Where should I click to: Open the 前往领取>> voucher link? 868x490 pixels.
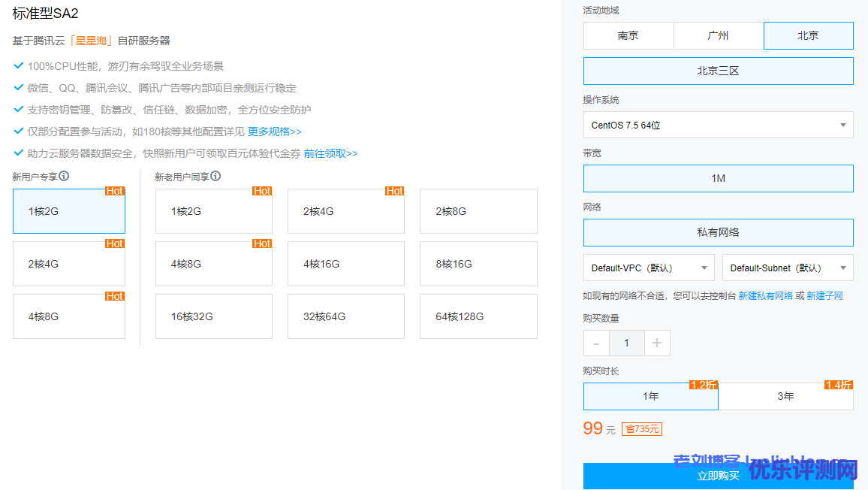click(330, 153)
